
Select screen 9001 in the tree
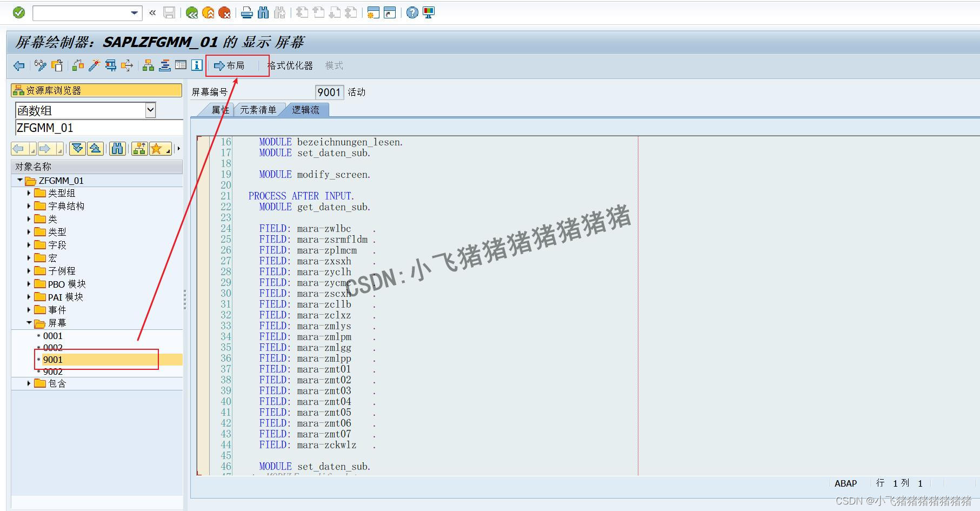tap(52, 360)
